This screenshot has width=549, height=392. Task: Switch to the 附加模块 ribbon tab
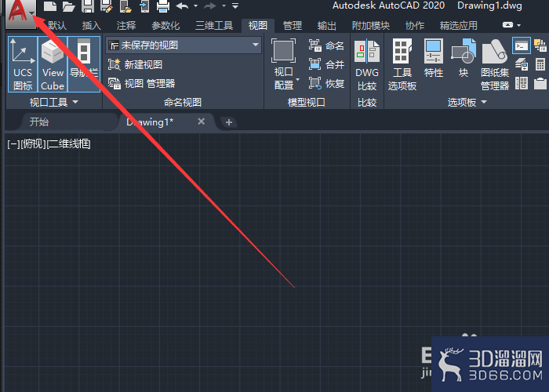[x=371, y=26]
